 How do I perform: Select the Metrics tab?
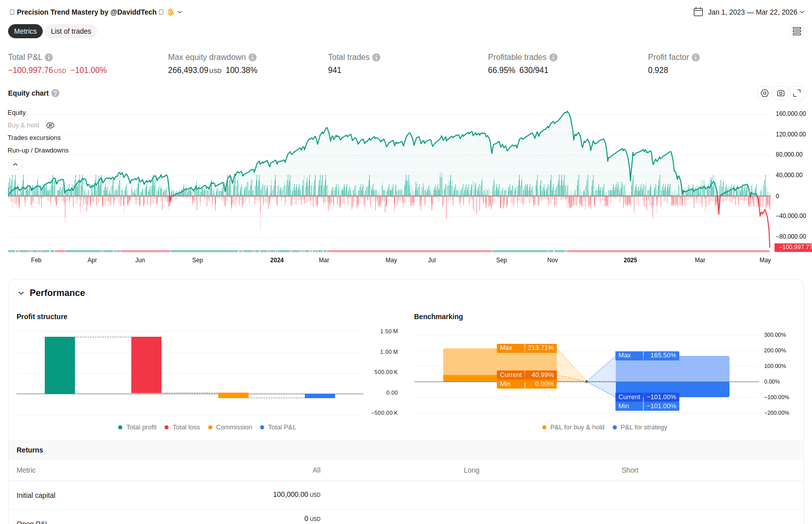coord(25,31)
